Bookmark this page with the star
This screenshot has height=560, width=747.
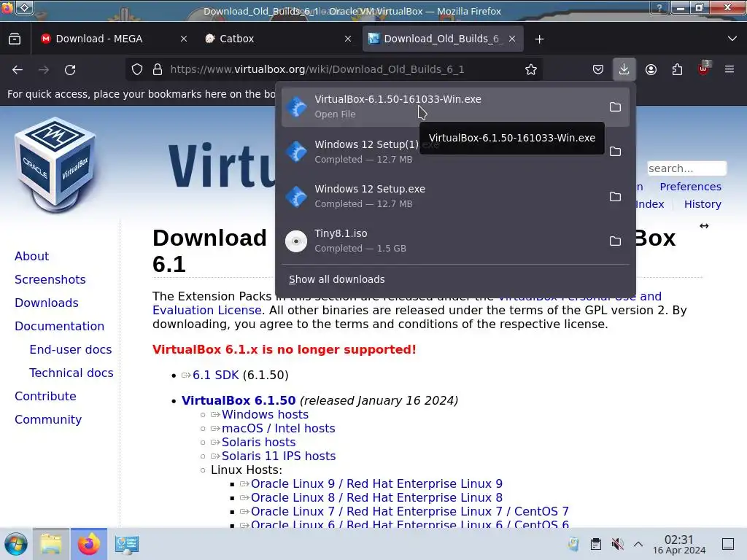pos(531,69)
